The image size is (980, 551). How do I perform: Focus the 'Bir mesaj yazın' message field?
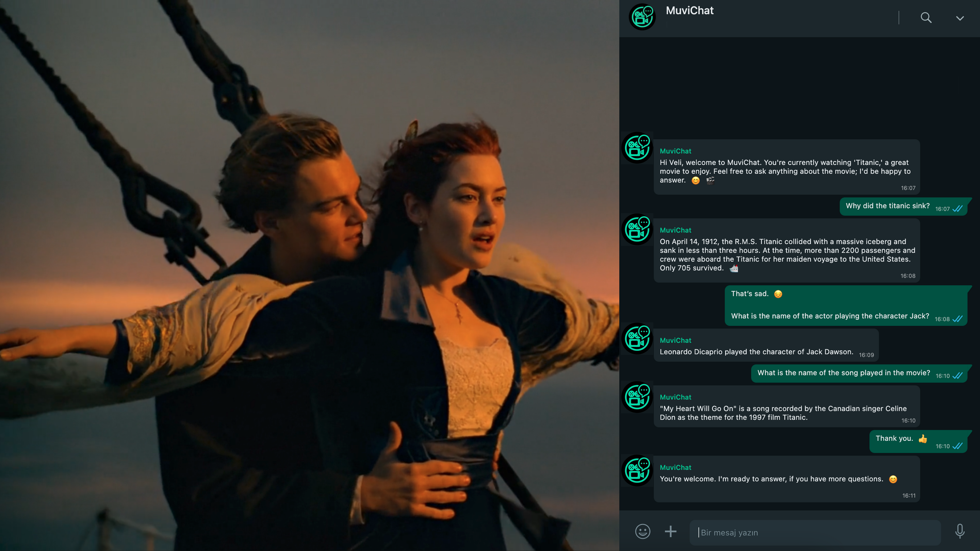pos(815,532)
